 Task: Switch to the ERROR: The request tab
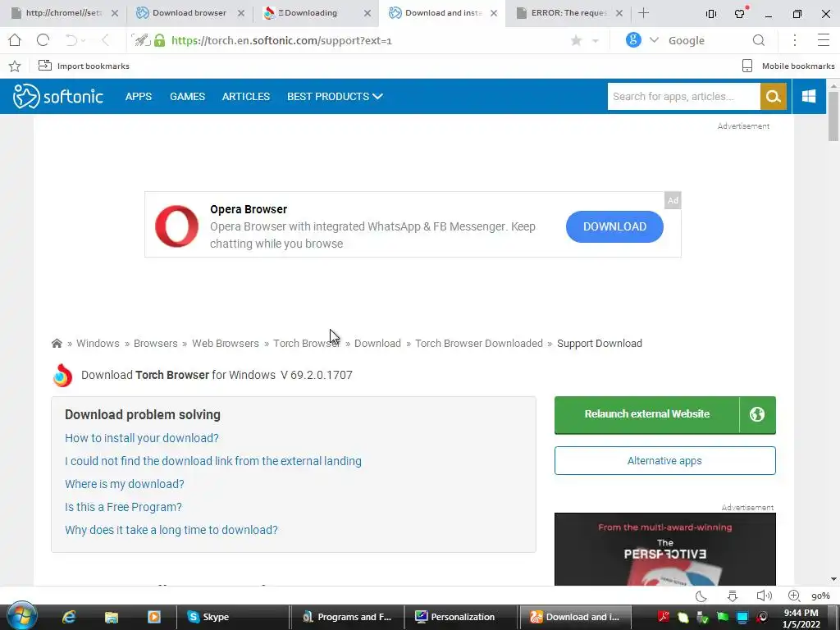569,13
